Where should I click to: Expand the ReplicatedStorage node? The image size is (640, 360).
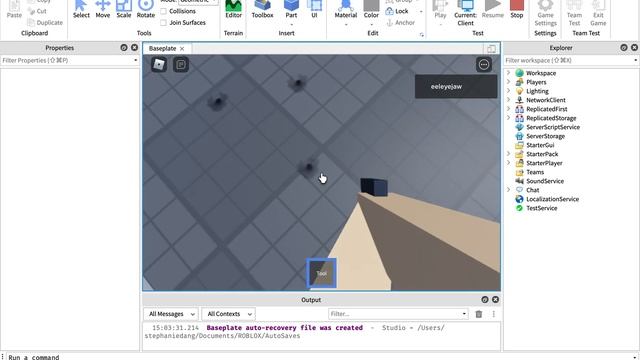[x=509, y=118]
